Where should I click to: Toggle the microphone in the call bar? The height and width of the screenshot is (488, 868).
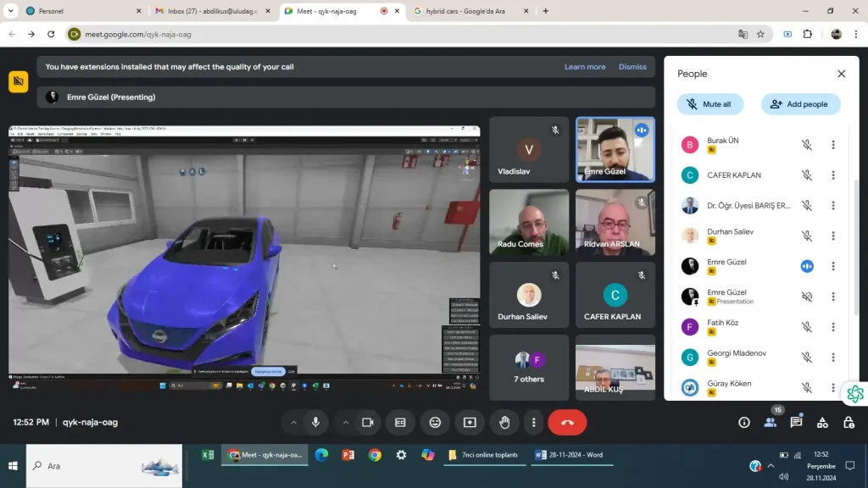click(x=315, y=422)
